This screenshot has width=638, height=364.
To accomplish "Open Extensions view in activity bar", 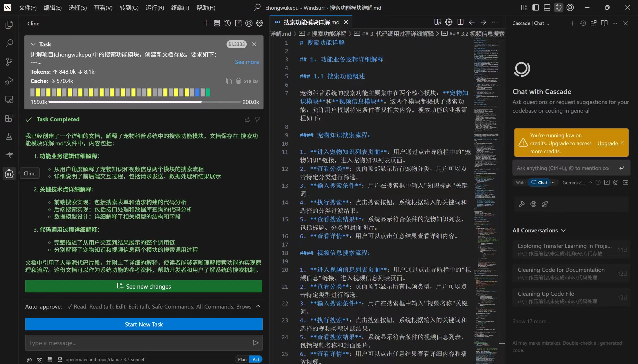I will (x=9, y=118).
